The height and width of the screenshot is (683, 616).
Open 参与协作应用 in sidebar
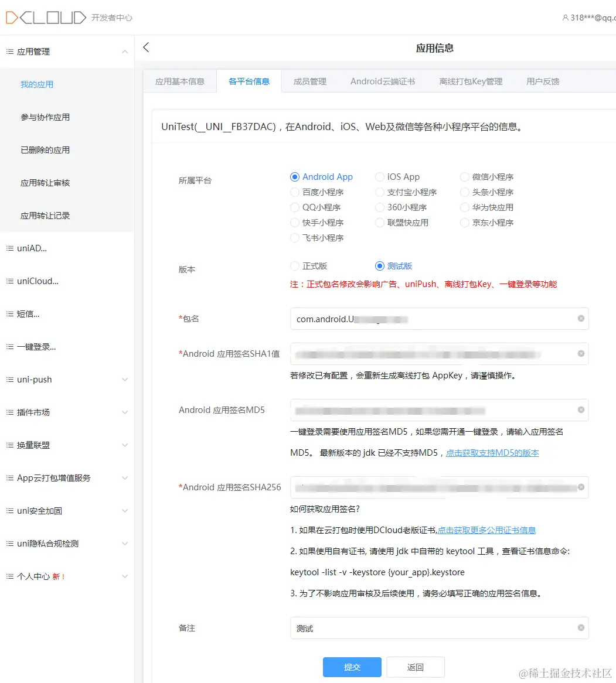tap(45, 117)
